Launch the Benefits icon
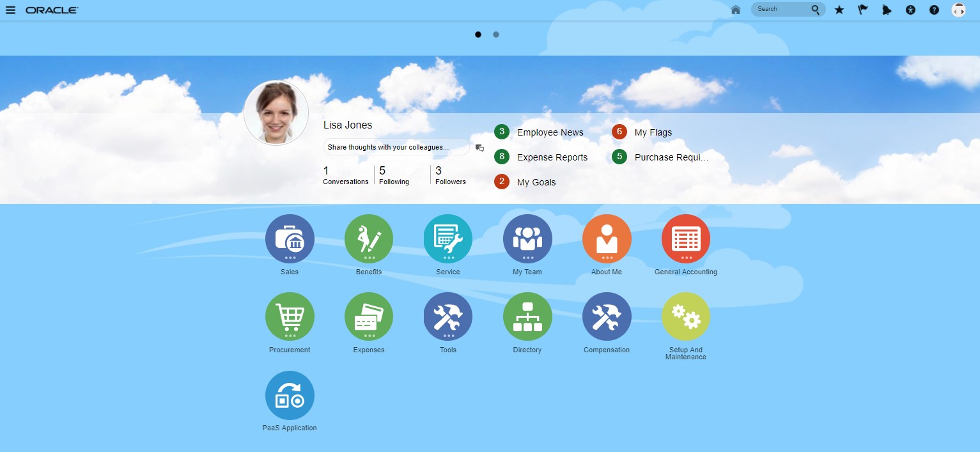Viewport: 980px width, 452px height. coord(368,238)
